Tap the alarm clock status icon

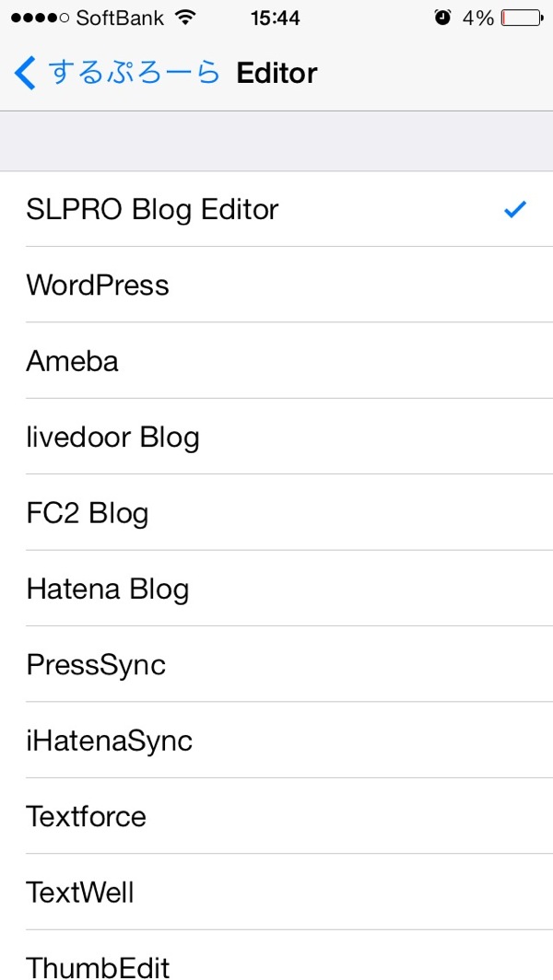[x=442, y=18]
